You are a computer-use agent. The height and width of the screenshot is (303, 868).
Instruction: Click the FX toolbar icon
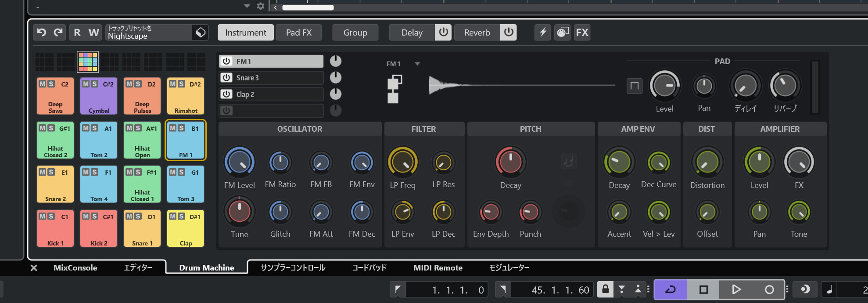(x=582, y=32)
